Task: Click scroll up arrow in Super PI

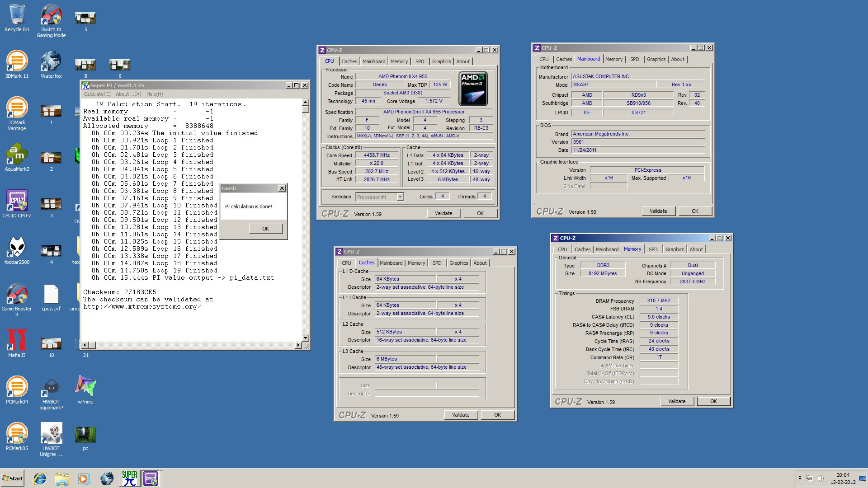Action: coord(306,102)
